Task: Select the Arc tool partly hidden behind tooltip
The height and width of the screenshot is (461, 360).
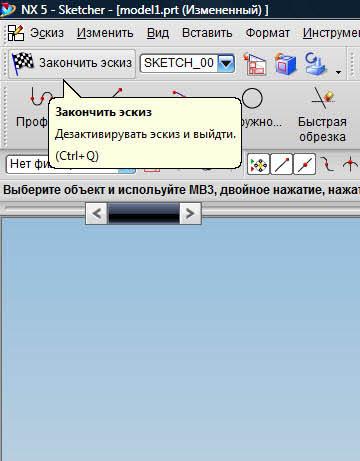Action: tap(178, 93)
